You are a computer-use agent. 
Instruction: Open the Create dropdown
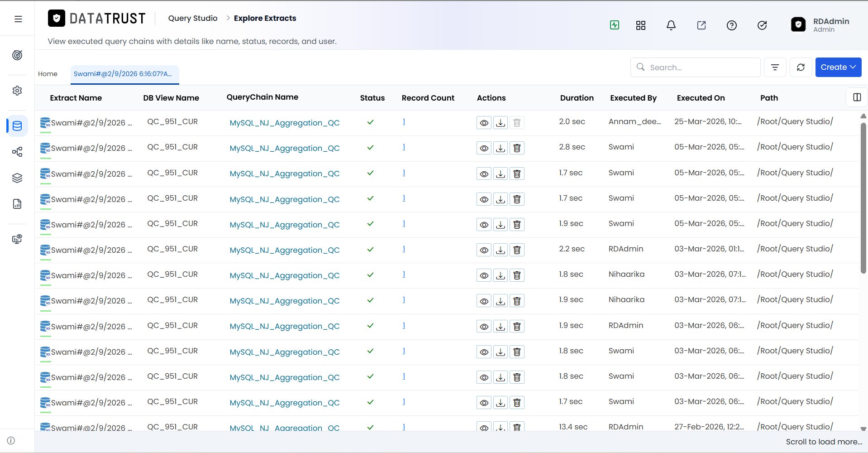(x=838, y=67)
